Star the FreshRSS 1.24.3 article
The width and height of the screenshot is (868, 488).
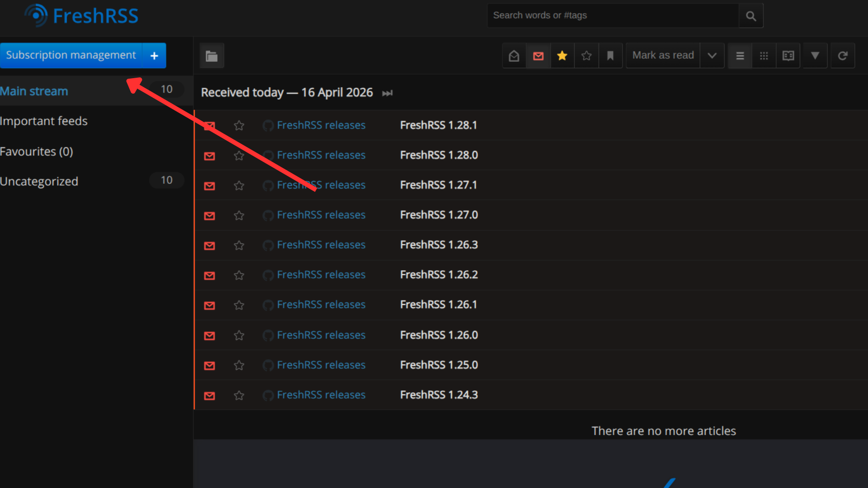239,395
